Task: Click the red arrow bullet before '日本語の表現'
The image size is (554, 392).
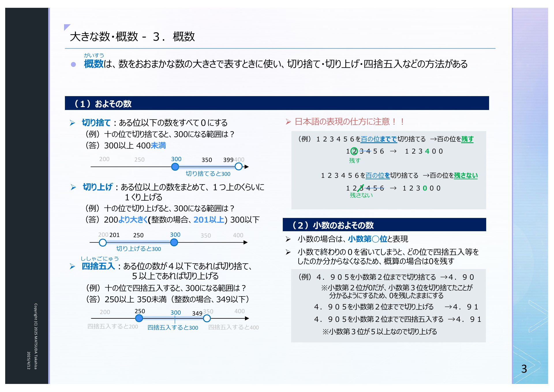Action: coord(288,122)
